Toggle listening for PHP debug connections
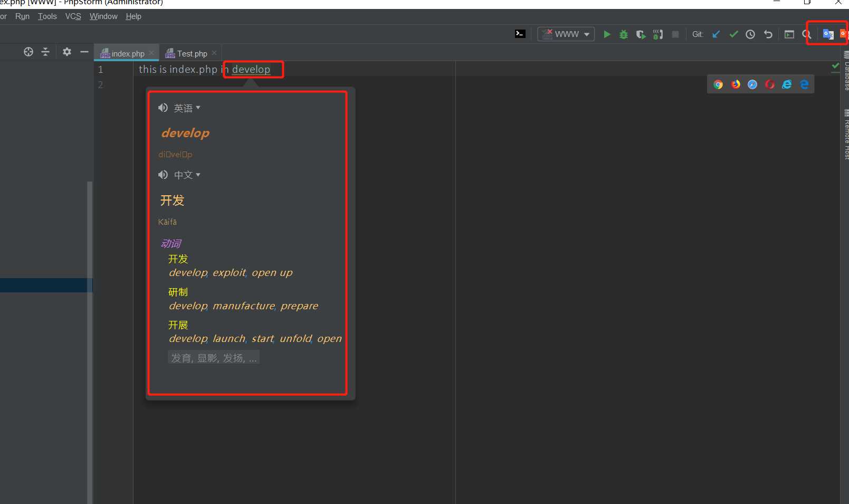This screenshot has height=504, width=849. point(658,34)
